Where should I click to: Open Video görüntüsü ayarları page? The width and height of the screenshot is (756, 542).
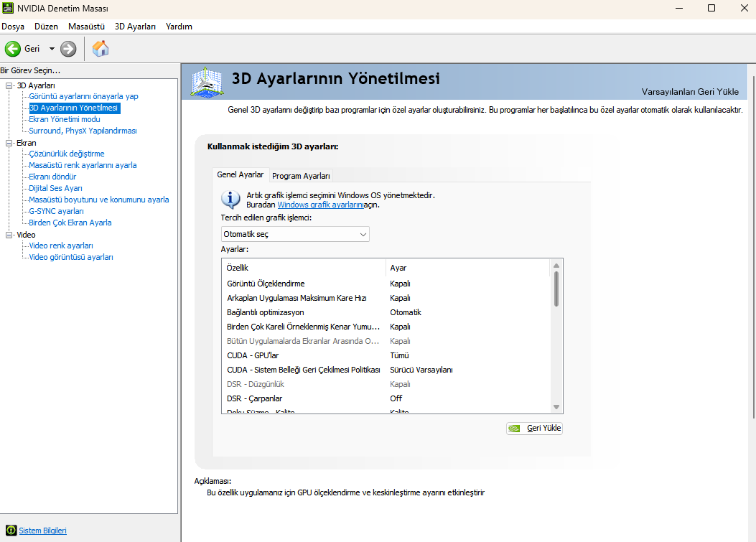pyautogui.click(x=71, y=258)
